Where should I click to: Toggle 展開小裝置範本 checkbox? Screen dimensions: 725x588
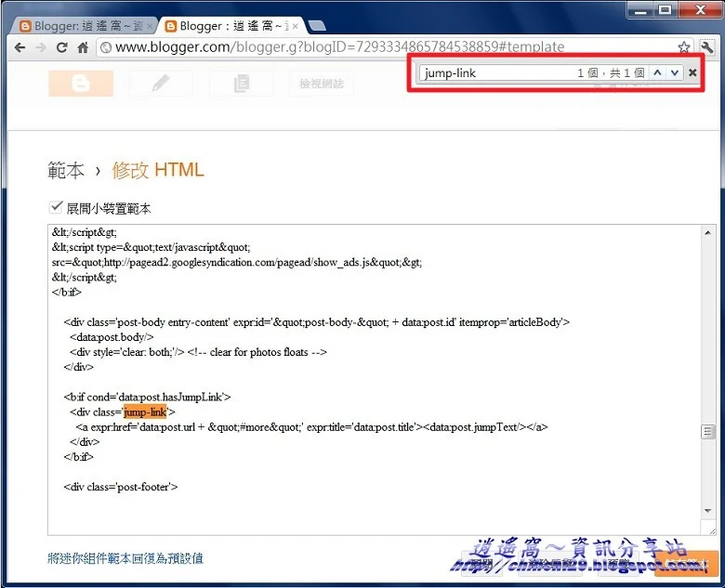click(56, 206)
